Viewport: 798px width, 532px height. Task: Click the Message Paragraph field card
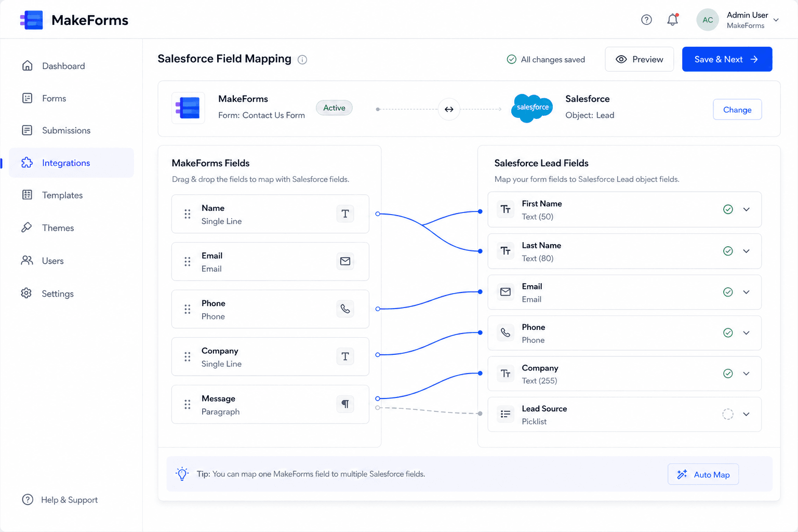tap(270, 404)
